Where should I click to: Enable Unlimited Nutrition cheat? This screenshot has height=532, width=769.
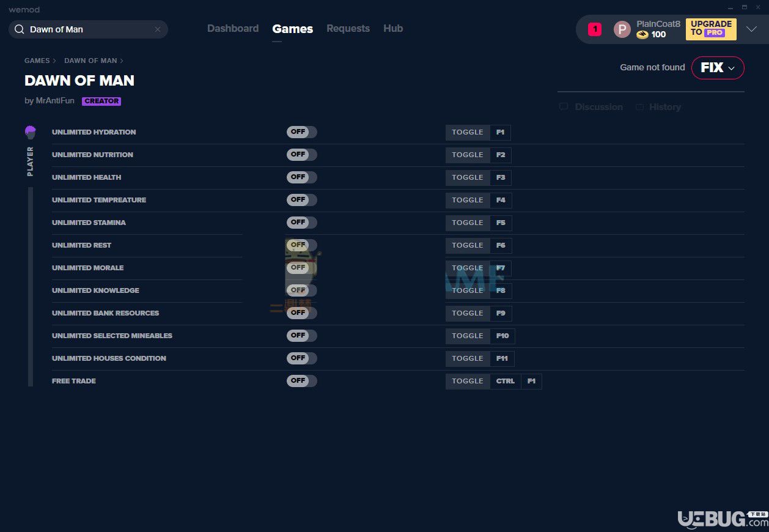(x=302, y=155)
